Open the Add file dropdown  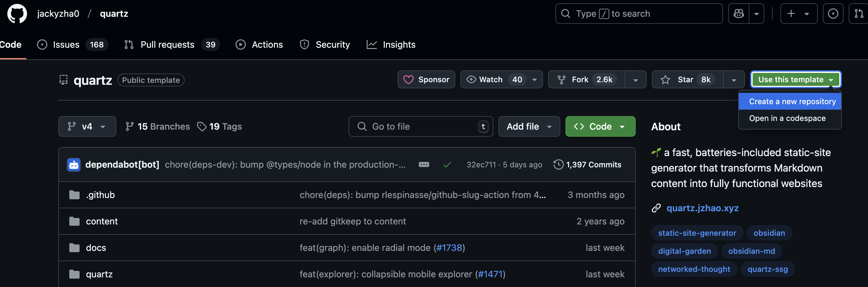coord(529,126)
